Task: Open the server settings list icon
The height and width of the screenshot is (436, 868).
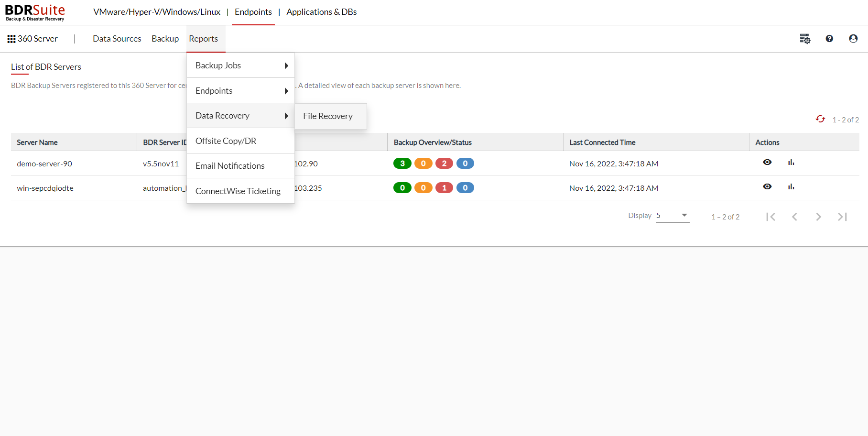Action: [805, 39]
